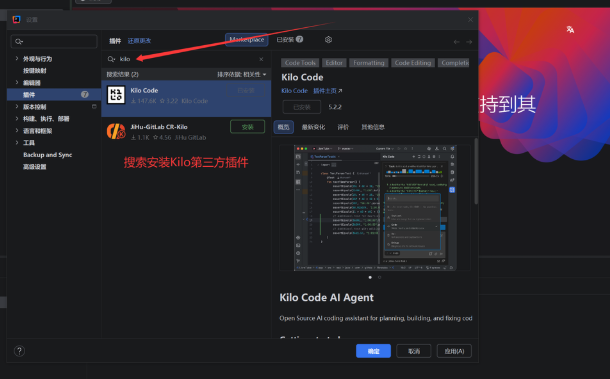Click 已安装 button beside version 5.2.2
This screenshot has height=379, width=610.
302,107
